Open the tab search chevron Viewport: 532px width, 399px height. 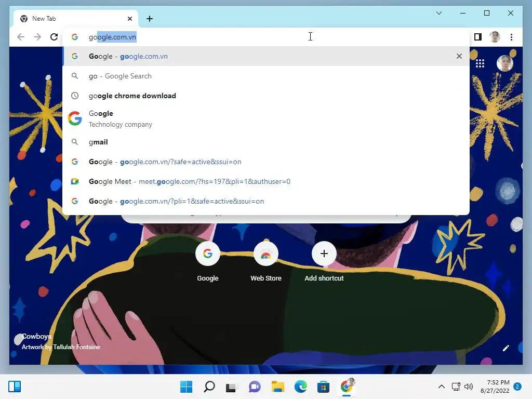click(438, 13)
